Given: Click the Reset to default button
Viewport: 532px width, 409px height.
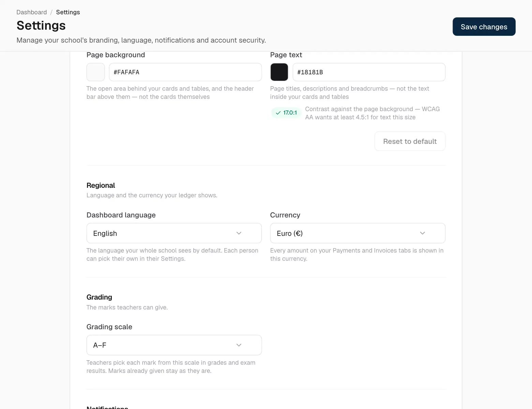Looking at the screenshot, I should [410, 141].
